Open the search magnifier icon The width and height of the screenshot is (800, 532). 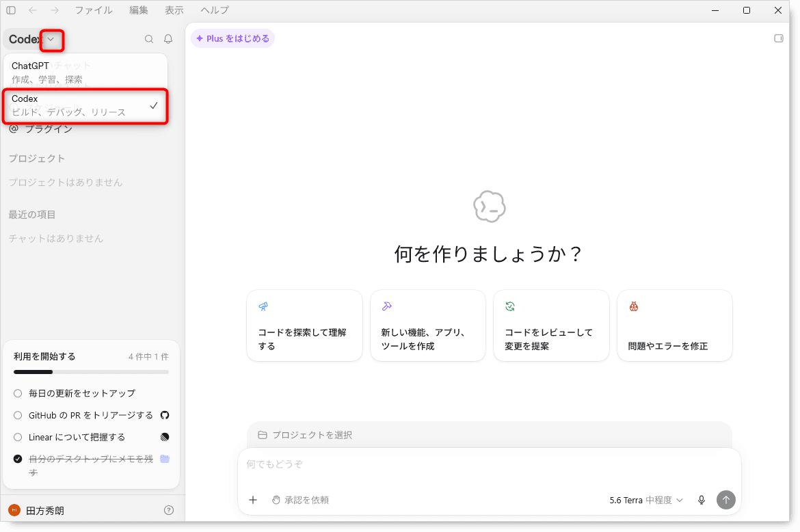click(x=149, y=39)
